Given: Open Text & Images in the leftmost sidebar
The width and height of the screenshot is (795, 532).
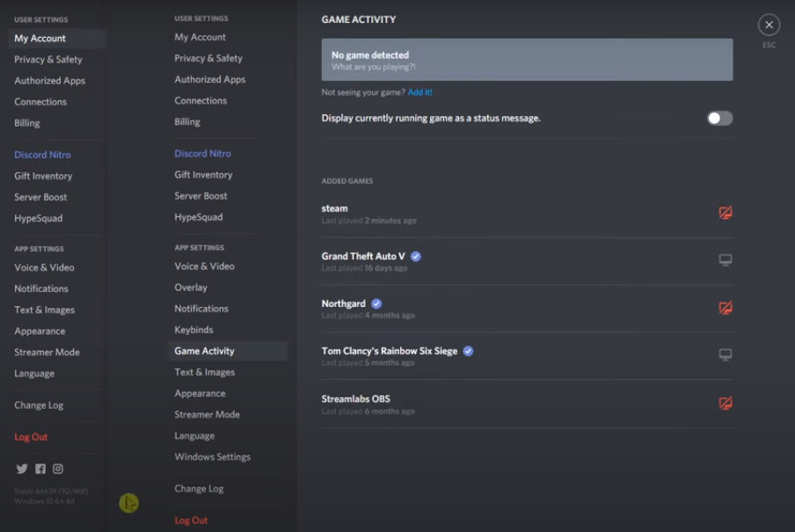Looking at the screenshot, I should pos(45,310).
